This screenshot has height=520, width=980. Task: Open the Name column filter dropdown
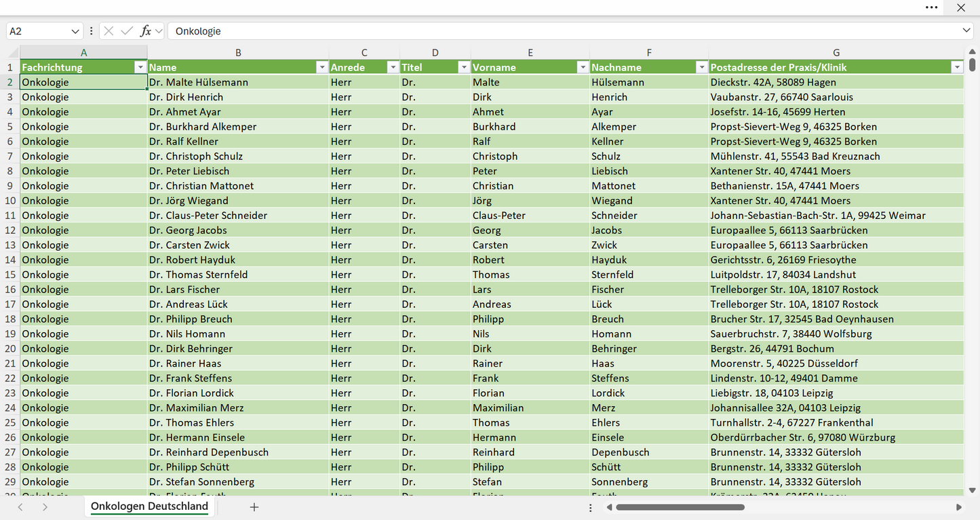tap(321, 67)
